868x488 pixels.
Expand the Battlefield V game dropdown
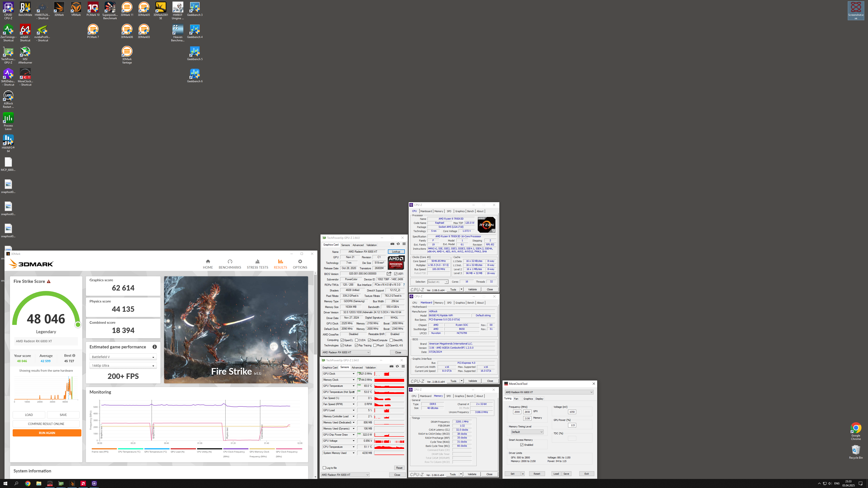(123, 357)
